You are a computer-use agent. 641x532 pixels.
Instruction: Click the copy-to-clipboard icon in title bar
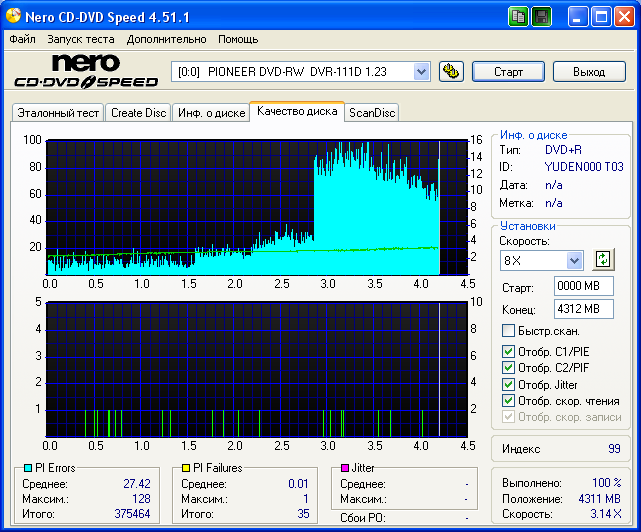[518, 17]
